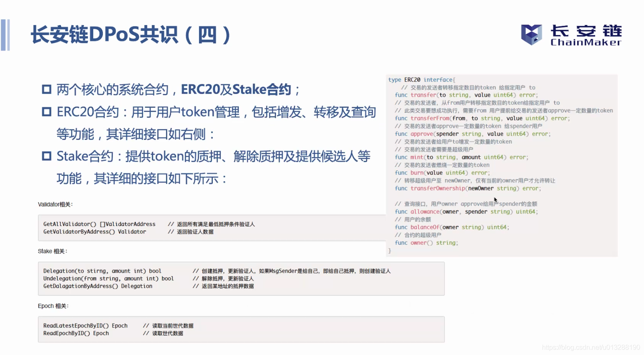Click the ChainMaker cube logo icon
The width and height of the screenshot is (644, 355).
point(531,35)
